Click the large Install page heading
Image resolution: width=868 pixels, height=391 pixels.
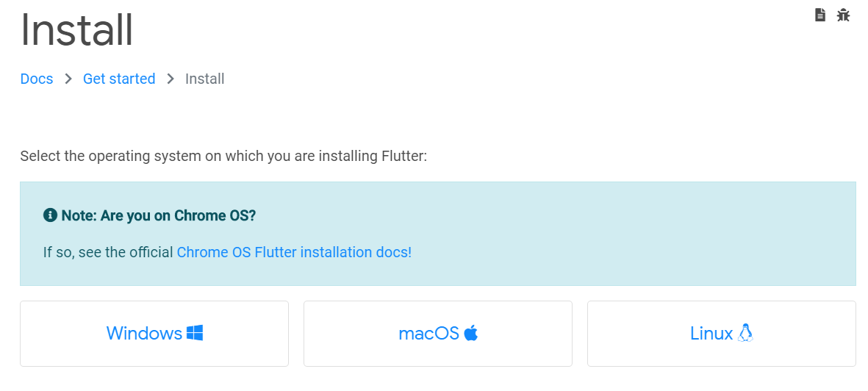pos(77,30)
